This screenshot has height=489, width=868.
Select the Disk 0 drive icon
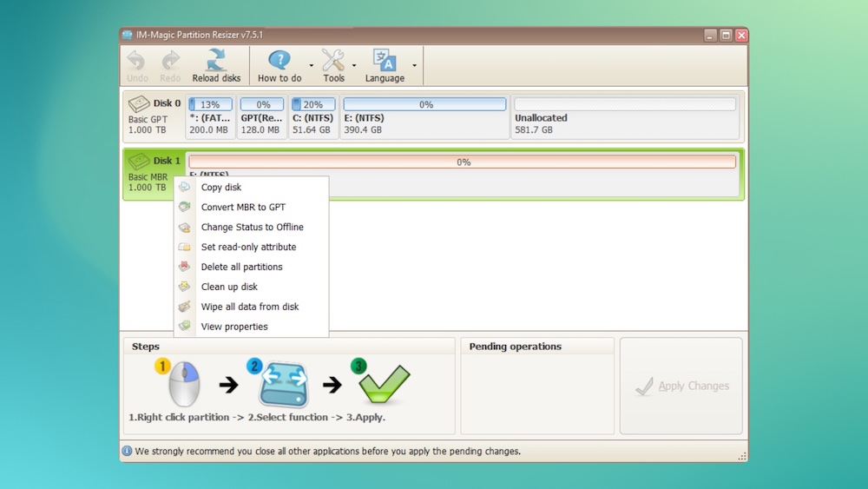[x=139, y=103]
